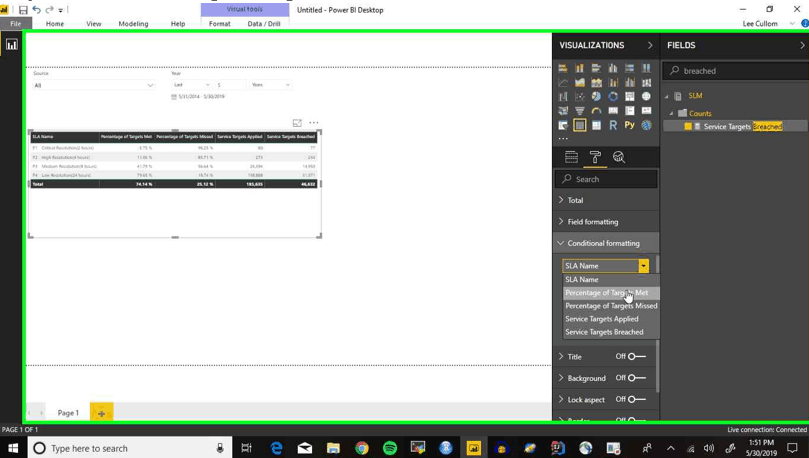Open the File menu
Screen dimensions: 809x458
coord(15,24)
